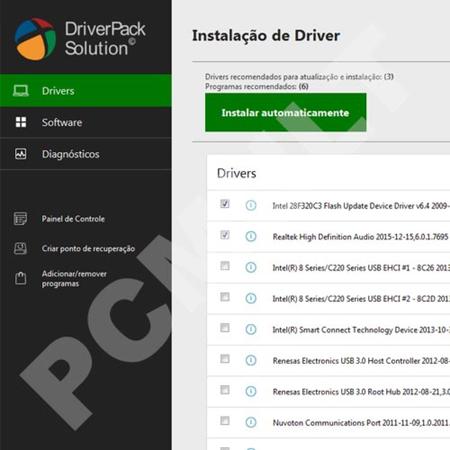Click Renesas USB 3.0 Host Controller text

click(x=361, y=361)
